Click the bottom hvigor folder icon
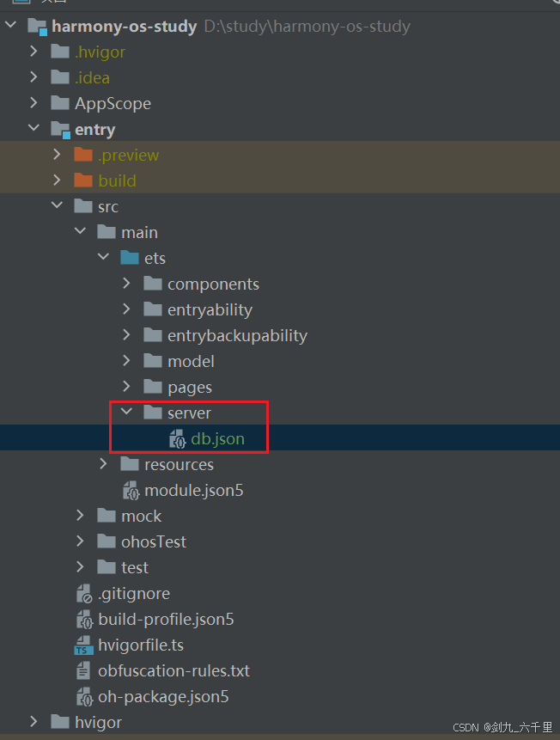 tap(60, 722)
